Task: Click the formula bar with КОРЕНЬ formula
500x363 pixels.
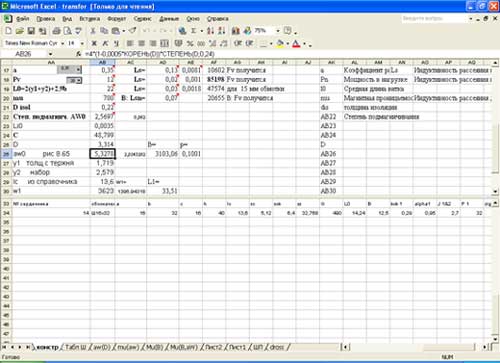Action: pyautogui.click(x=290, y=54)
